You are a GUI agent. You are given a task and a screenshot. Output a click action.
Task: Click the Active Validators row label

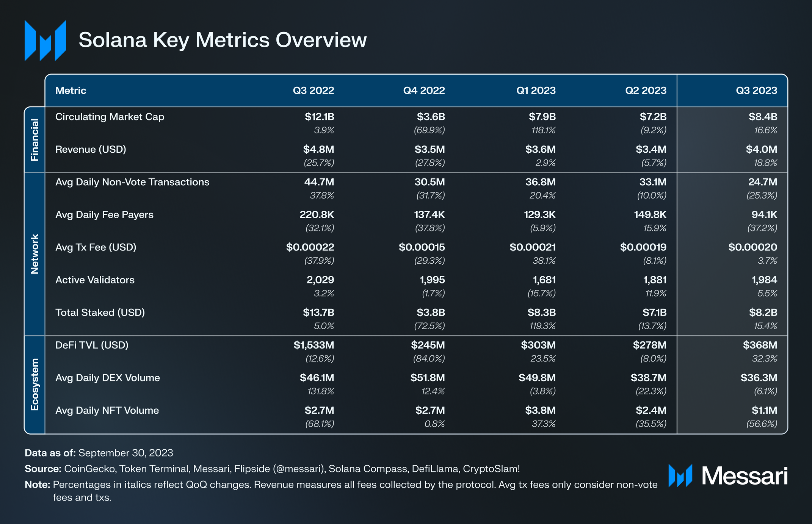tap(95, 280)
